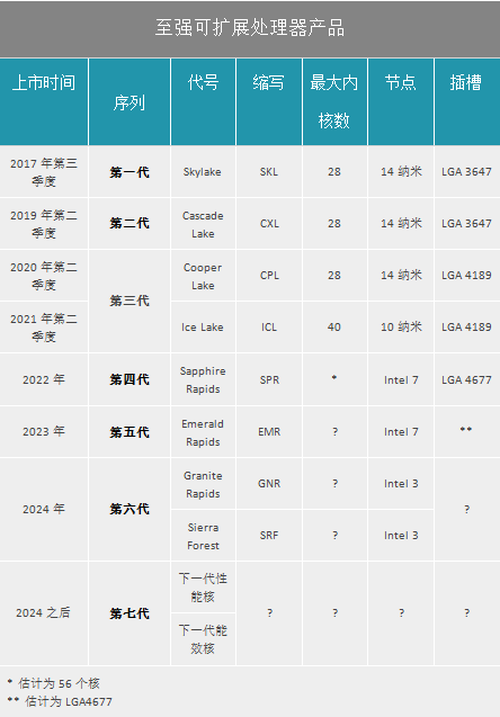Select the 第三代 series cell
Screen dimensions: 500x717
click(129, 301)
